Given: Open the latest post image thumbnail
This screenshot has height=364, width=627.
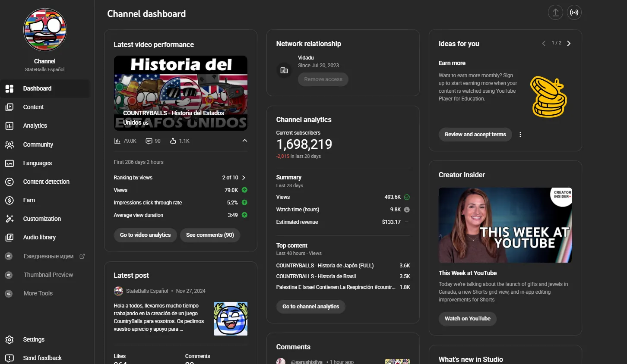Looking at the screenshot, I should click(231, 319).
